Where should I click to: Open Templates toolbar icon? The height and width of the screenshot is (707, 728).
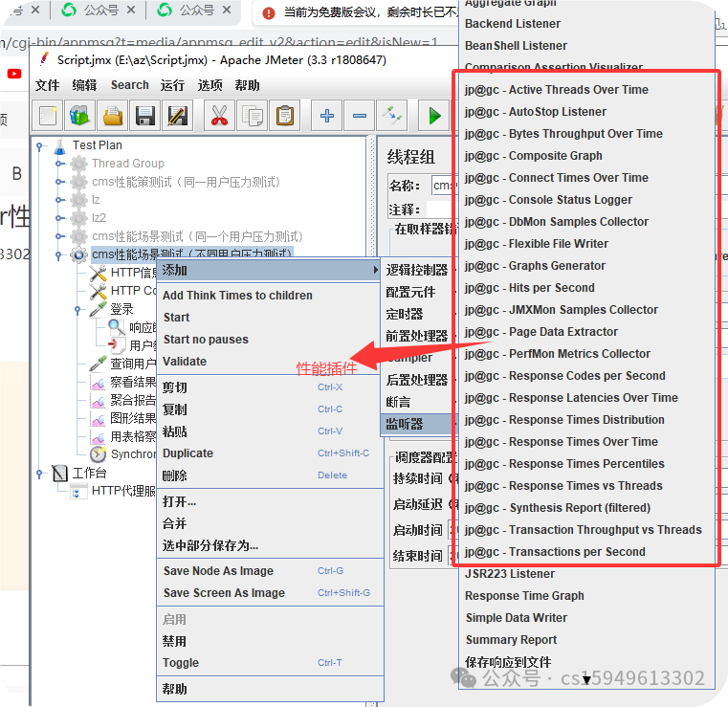click(79, 116)
